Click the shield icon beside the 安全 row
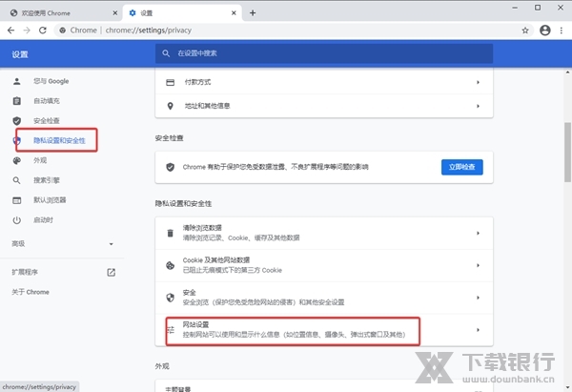This screenshot has height=392, width=572. coord(171,298)
